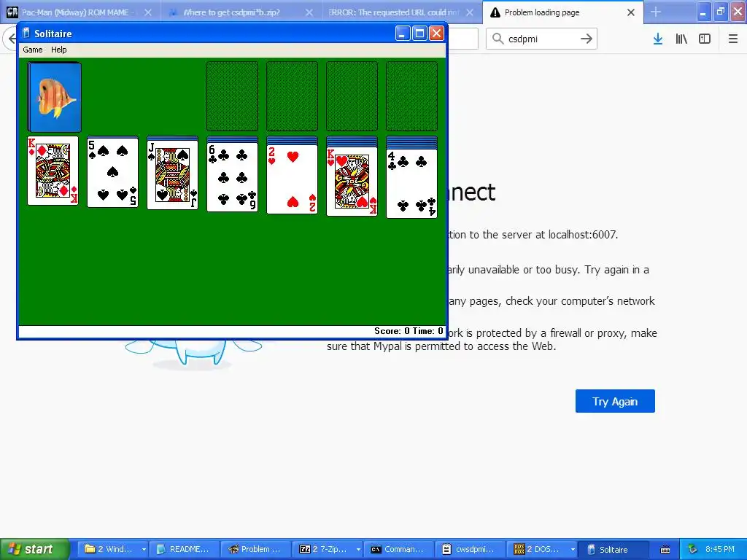Draw from the fish-back stock deck

[x=54, y=97]
